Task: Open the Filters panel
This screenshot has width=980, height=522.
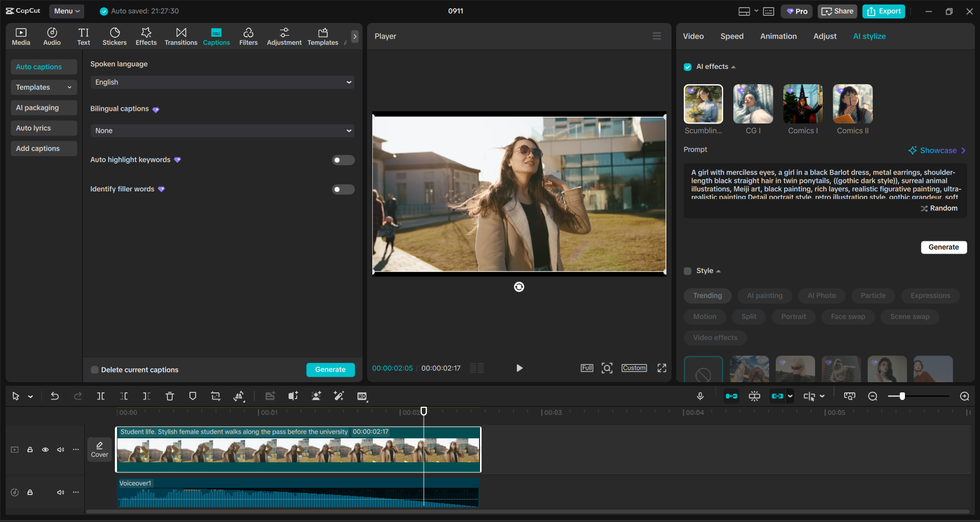Action: [248, 36]
